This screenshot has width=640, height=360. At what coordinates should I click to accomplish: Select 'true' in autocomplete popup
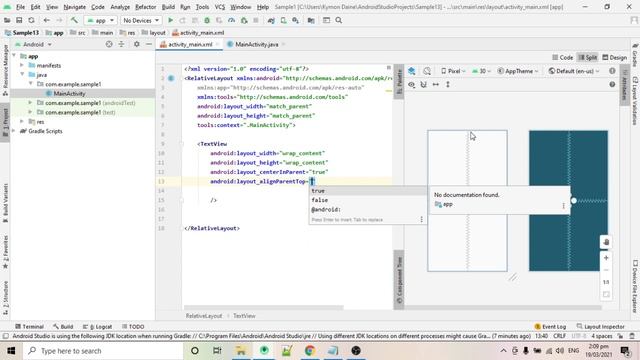tap(367, 191)
